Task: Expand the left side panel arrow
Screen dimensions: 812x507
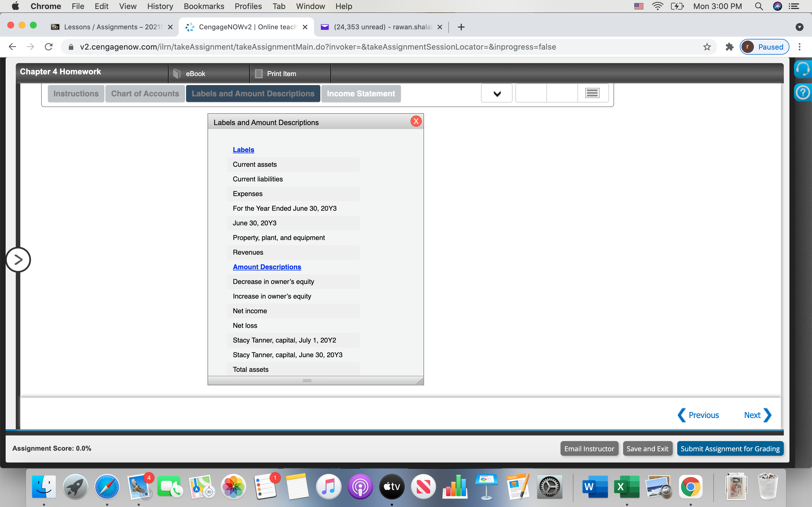Action: [x=18, y=259]
